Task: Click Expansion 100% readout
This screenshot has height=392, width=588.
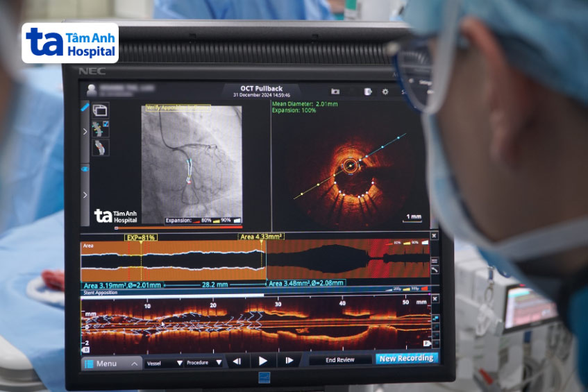Action: [294, 110]
